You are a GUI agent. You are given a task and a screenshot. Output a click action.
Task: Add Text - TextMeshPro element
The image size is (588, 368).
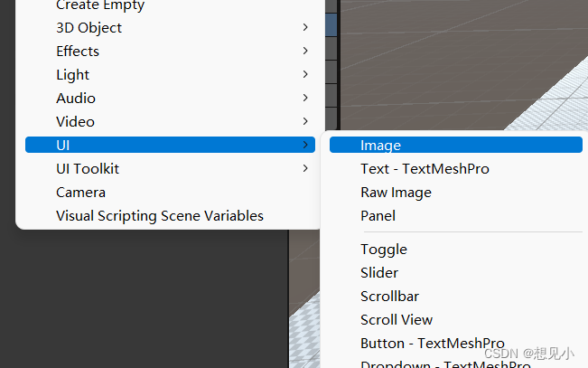coord(455,168)
